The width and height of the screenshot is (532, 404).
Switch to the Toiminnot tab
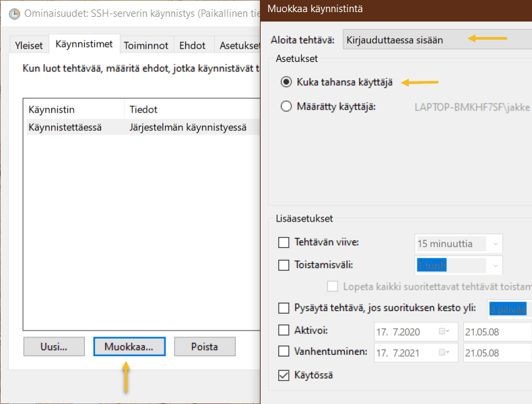(x=147, y=45)
